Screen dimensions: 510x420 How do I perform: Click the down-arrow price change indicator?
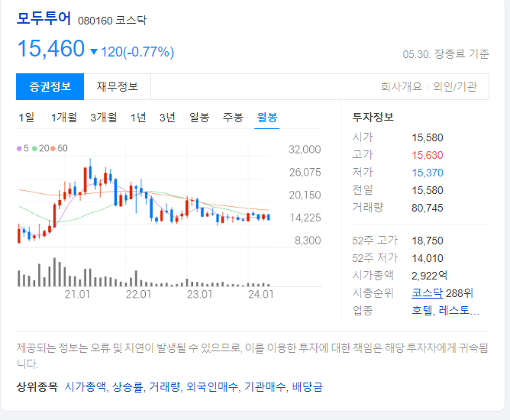pyautogui.click(x=94, y=51)
